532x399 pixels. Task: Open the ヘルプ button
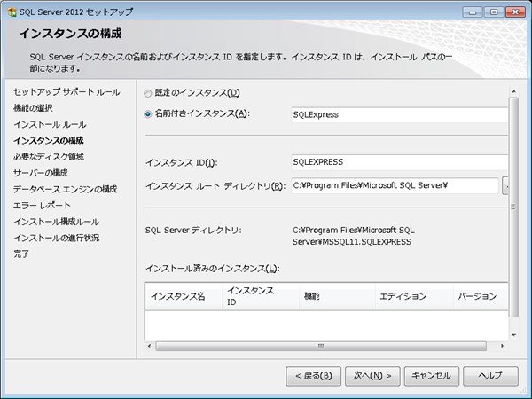tap(490, 376)
